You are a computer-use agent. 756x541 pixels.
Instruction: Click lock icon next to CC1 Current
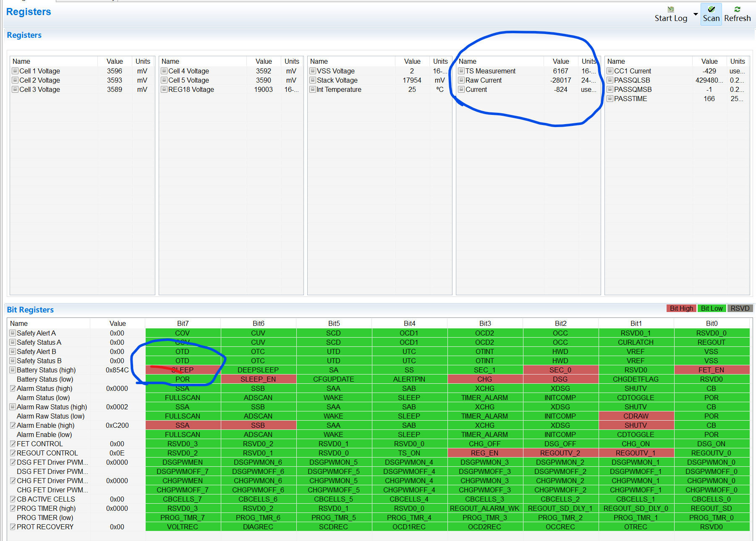pyautogui.click(x=610, y=71)
